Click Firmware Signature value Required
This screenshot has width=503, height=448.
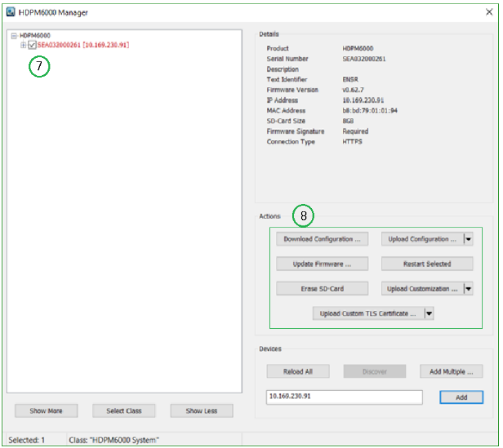pos(355,132)
